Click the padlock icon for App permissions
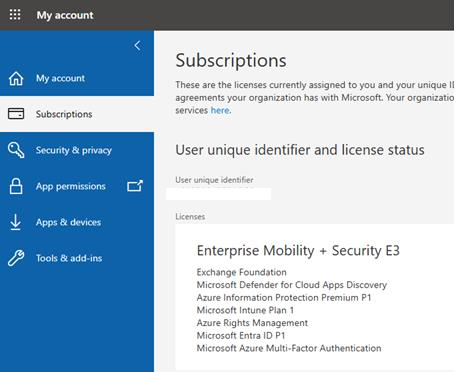 pos(16,186)
